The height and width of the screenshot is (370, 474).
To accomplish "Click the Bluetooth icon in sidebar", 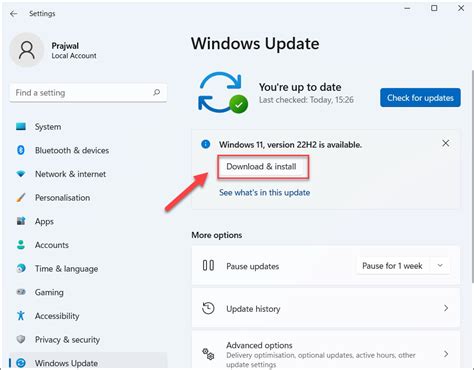I will [x=21, y=150].
